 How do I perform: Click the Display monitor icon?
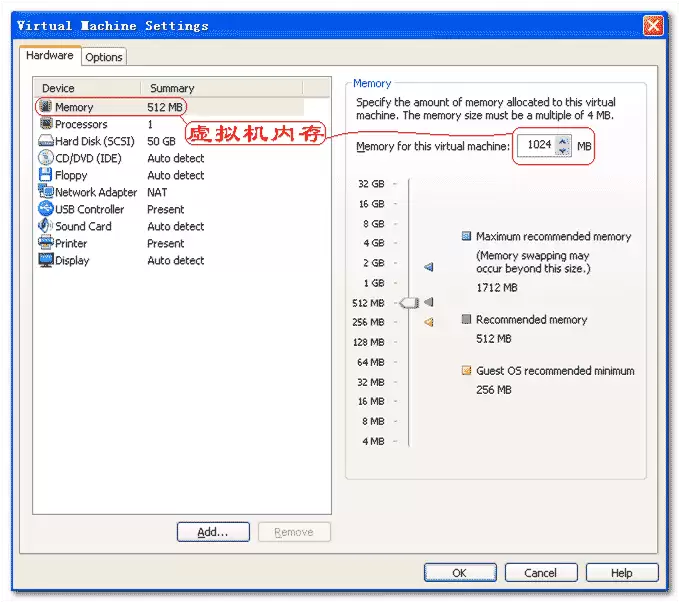click(x=46, y=260)
